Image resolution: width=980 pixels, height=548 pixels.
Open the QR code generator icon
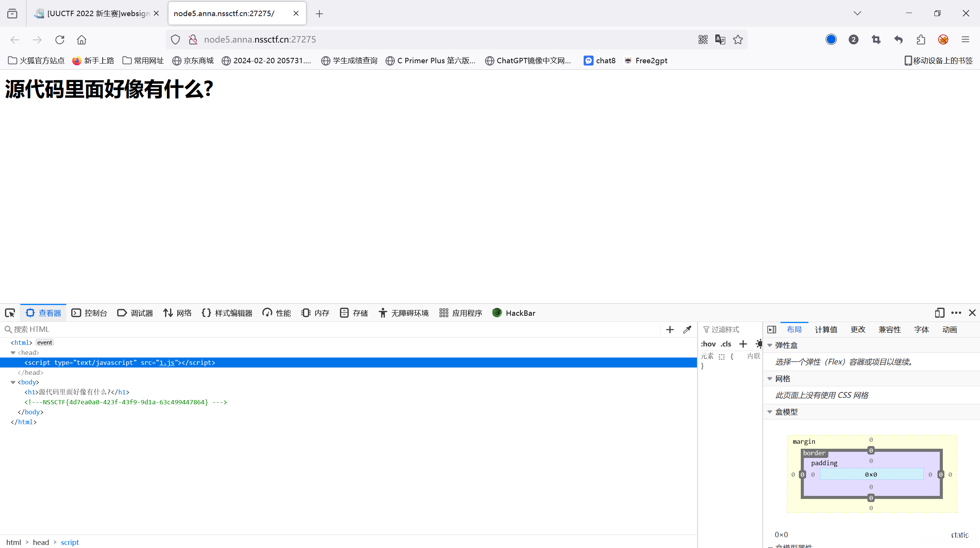pyautogui.click(x=703, y=39)
